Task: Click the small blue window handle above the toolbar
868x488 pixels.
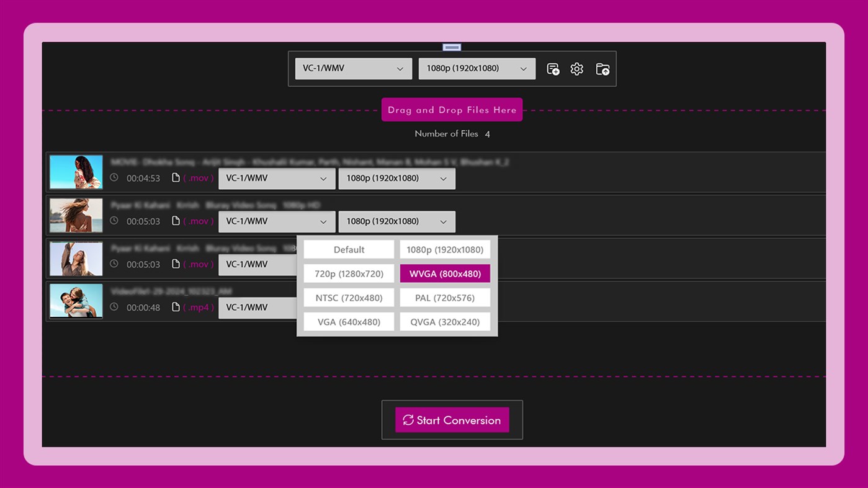Action: point(451,47)
